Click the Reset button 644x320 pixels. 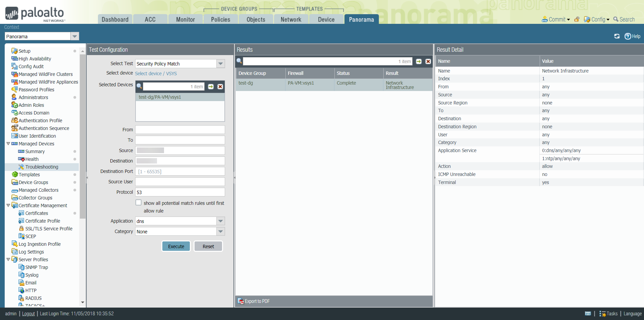pos(208,246)
